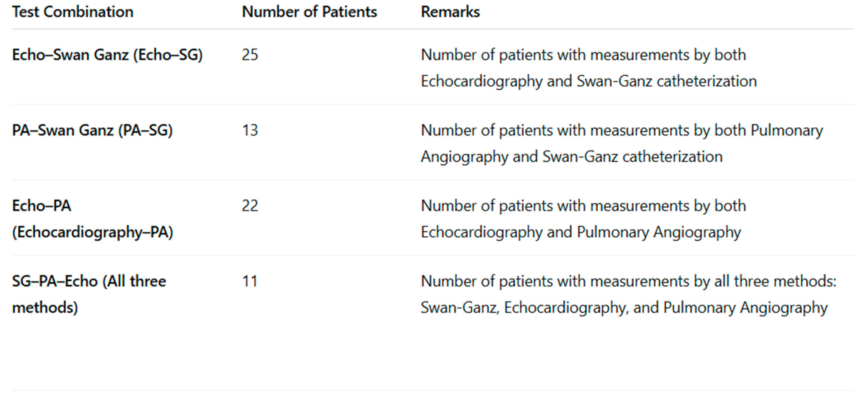Click remark 'Echocardiography and Pulmonary Angiography'

point(581,232)
